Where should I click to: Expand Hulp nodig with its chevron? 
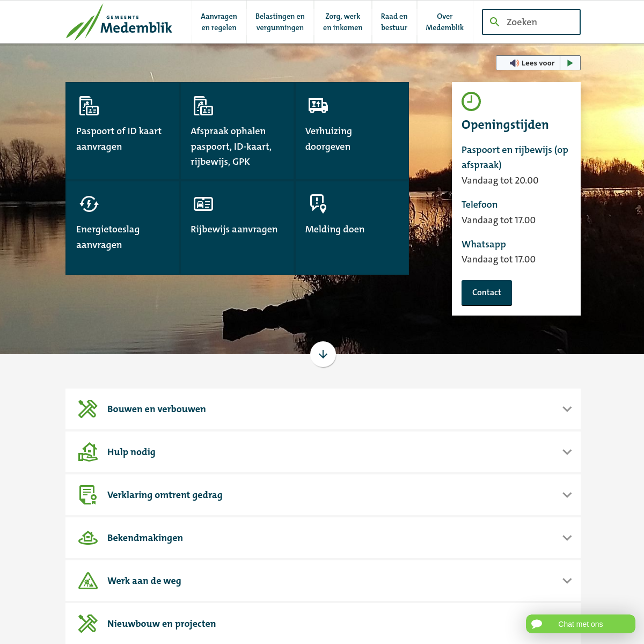(567, 452)
